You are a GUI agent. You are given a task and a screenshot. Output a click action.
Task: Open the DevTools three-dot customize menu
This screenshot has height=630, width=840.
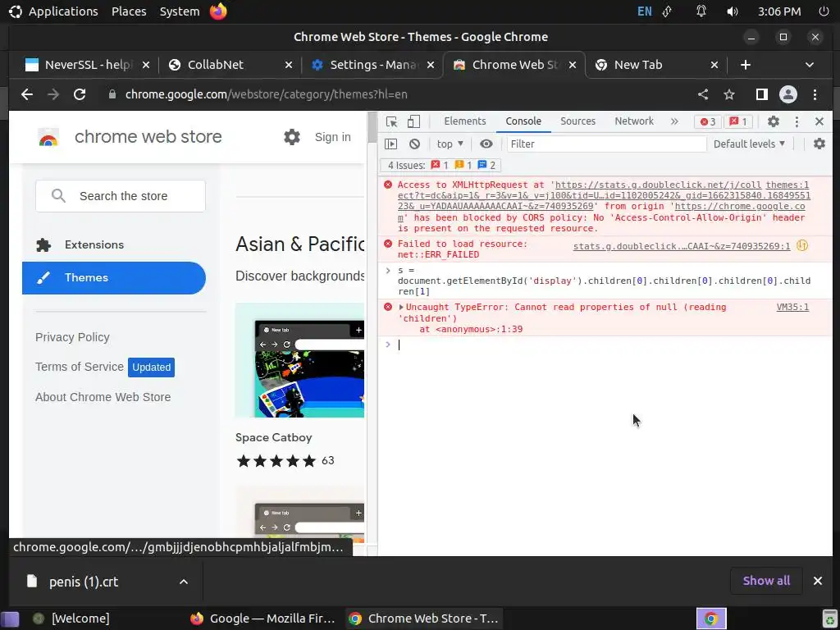tap(797, 121)
